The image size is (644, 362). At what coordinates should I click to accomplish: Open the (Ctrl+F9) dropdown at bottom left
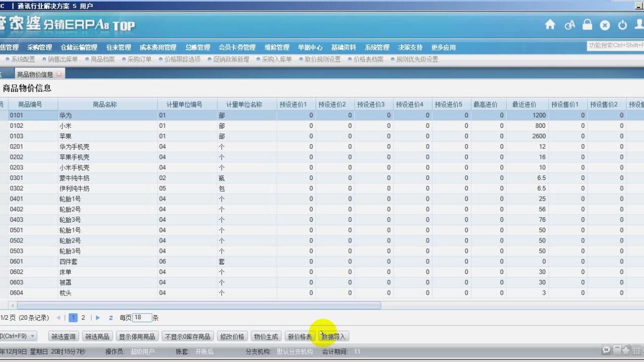point(19,336)
